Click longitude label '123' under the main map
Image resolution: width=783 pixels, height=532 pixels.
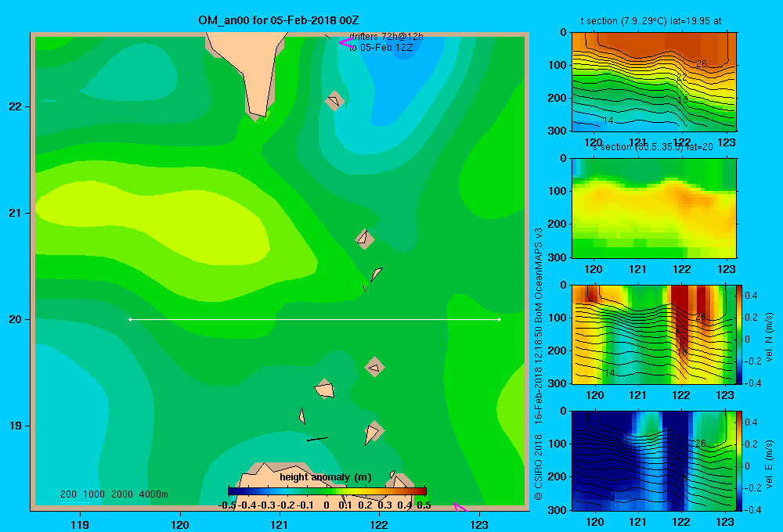(479, 524)
